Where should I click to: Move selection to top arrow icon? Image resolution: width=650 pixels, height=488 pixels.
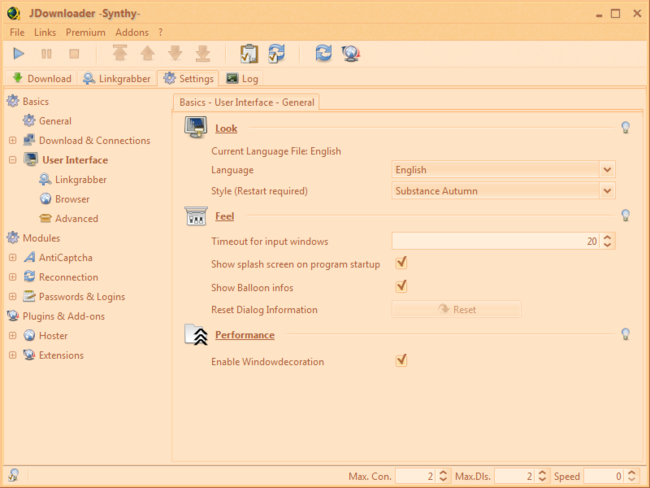[120, 53]
